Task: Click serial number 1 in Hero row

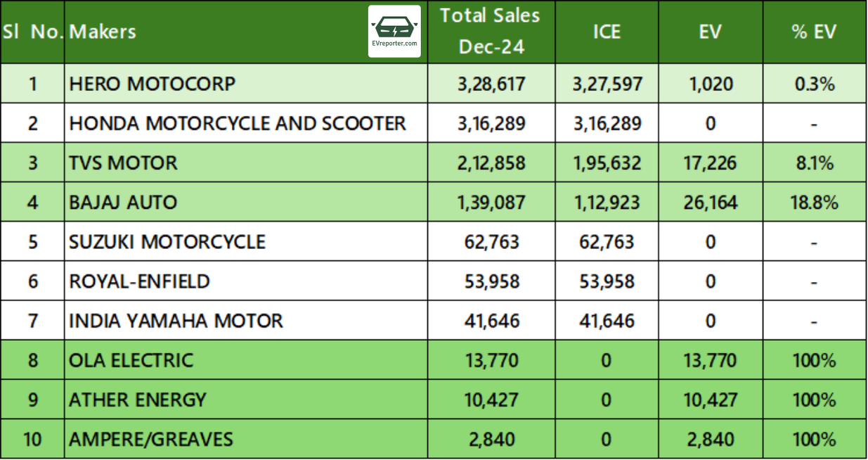Action: (x=33, y=84)
